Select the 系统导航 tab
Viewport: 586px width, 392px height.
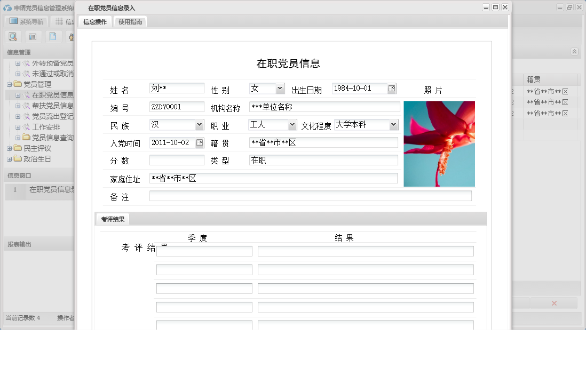click(x=28, y=22)
